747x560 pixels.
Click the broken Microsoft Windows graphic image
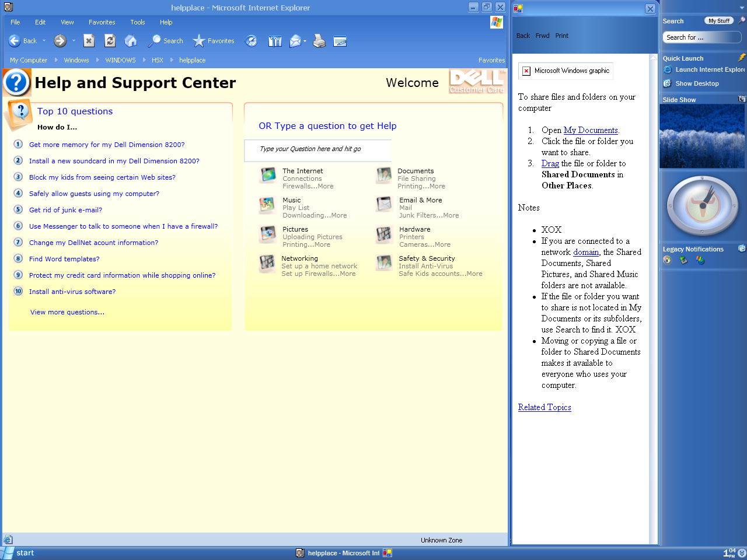pyautogui.click(x=566, y=71)
